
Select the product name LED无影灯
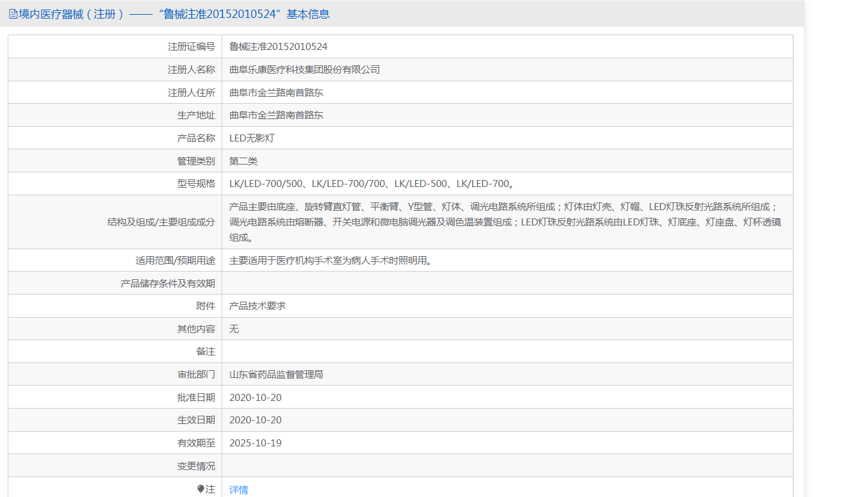pos(252,138)
